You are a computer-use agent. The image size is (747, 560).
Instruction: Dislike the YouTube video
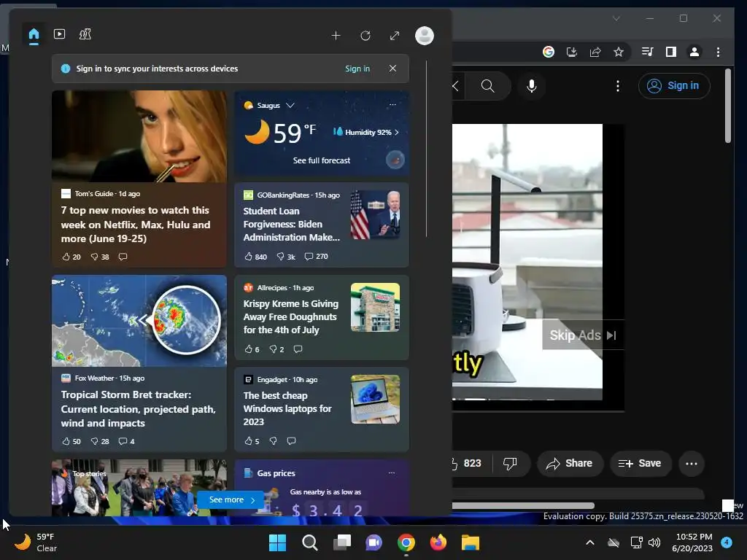click(x=510, y=463)
